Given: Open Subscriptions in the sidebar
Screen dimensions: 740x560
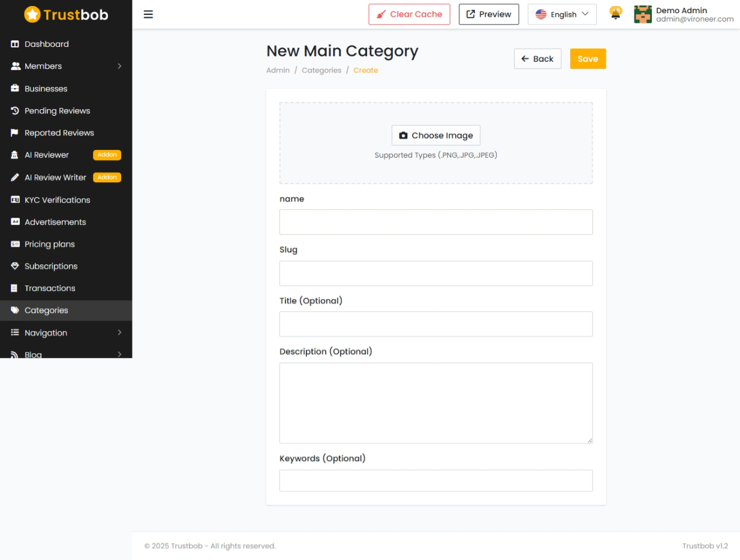Looking at the screenshot, I should click(x=66, y=266).
